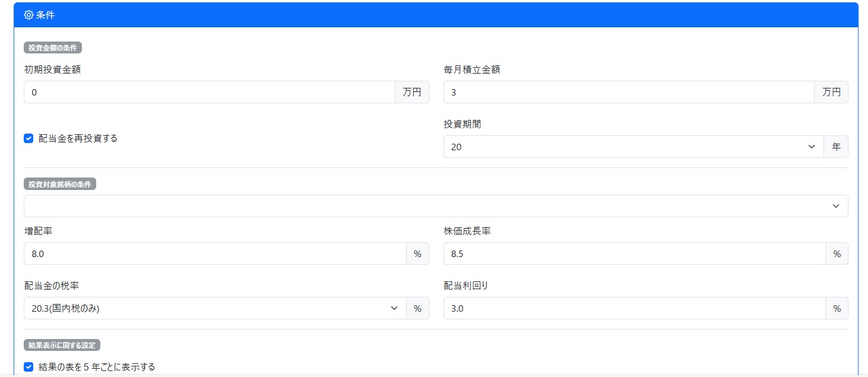Viewport: 868px width, 377px height.
Task: Expand the empty 投資対象銘柄 selection dropdown
Action: 436,206
